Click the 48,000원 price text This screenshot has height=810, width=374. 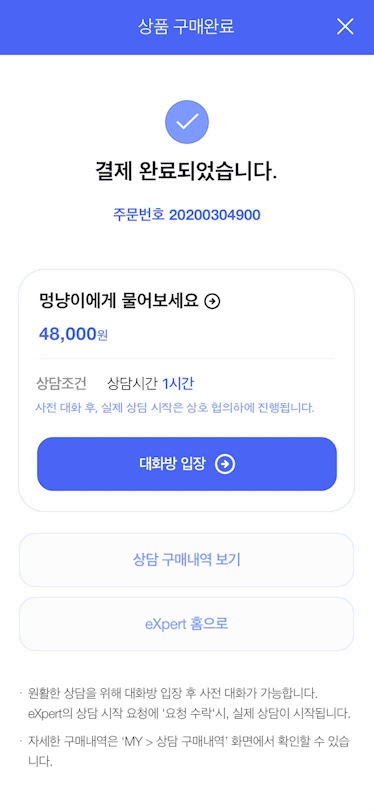(73, 334)
